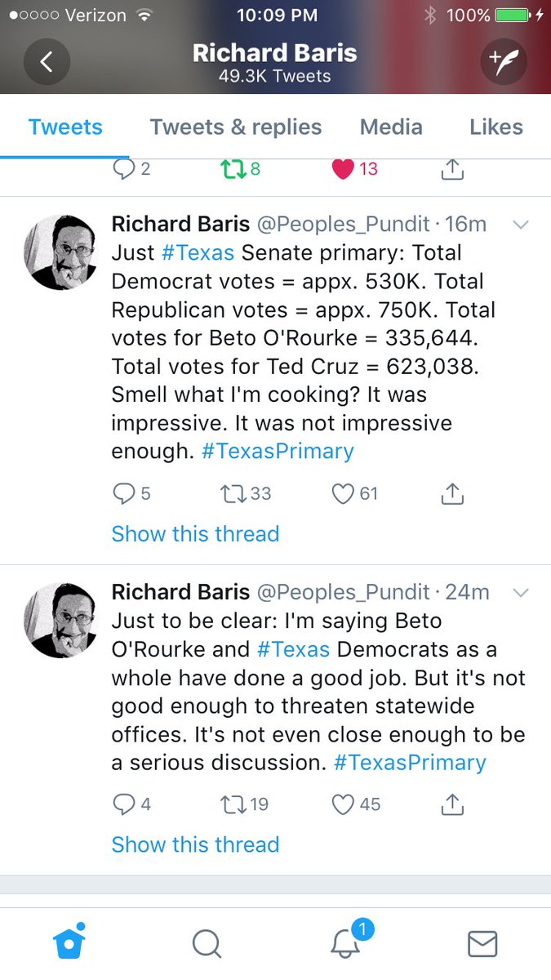
Task: Like the Texas Senate primary tweet
Action: 343,493
